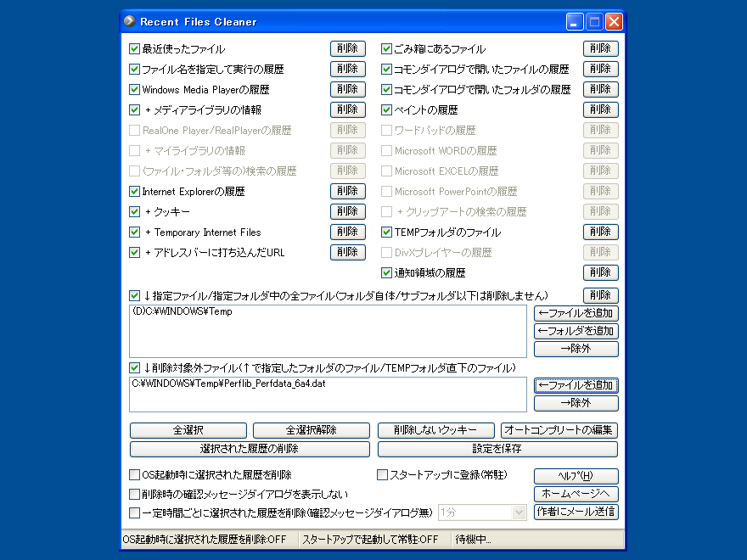Enable 一定時間ごとに選択された履歴を削除 checkbox
The height and width of the screenshot is (560, 747).
click(x=134, y=512)
